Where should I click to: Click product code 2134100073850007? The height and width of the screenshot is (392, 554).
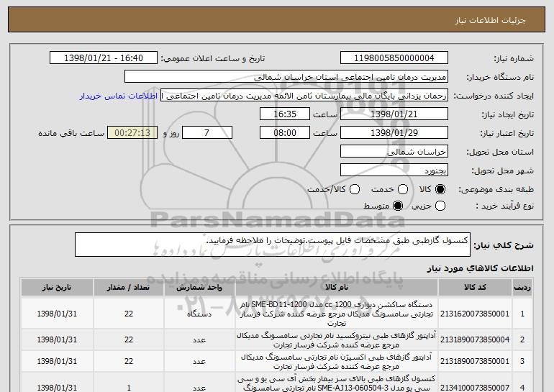475,388
